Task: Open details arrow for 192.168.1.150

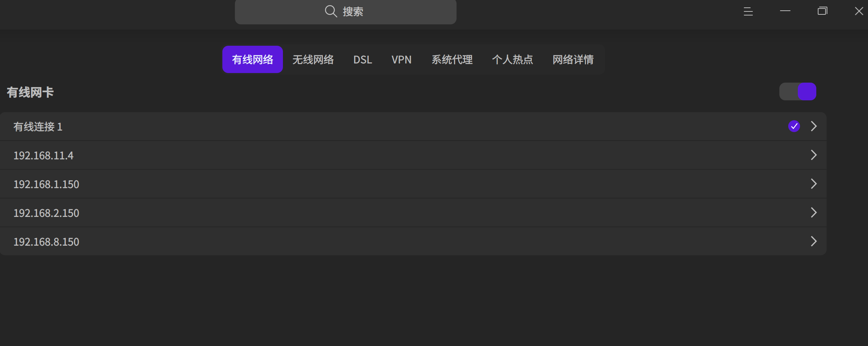Action: [813, 184]
